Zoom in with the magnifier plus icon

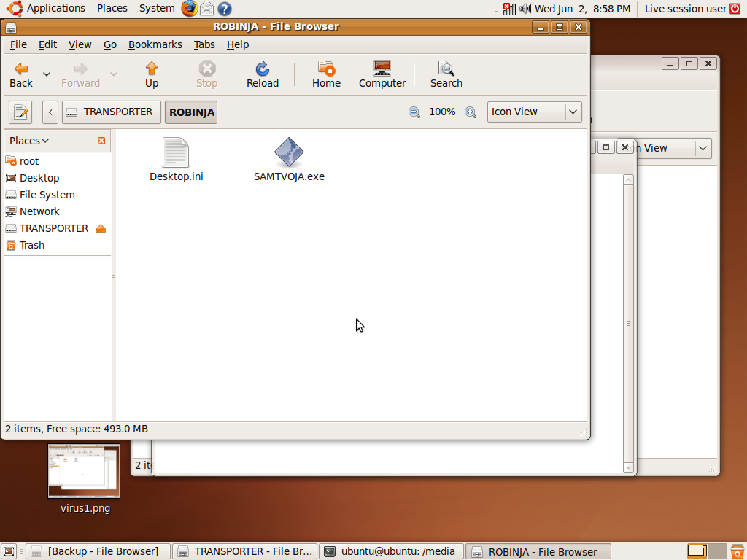471,112
